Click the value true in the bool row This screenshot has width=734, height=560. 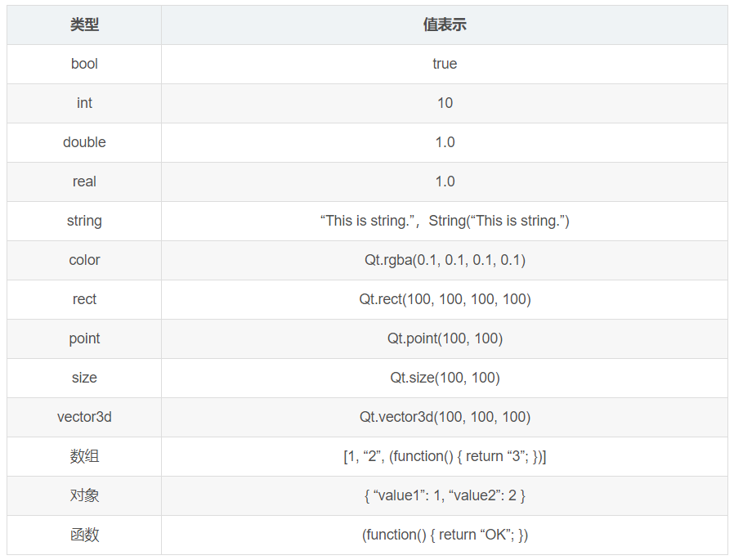445,64
